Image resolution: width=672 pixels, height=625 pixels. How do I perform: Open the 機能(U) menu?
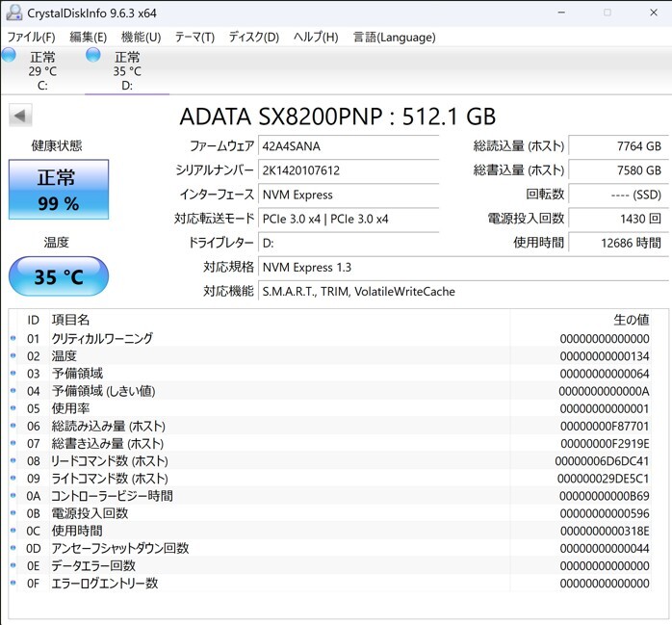[141, 38]
